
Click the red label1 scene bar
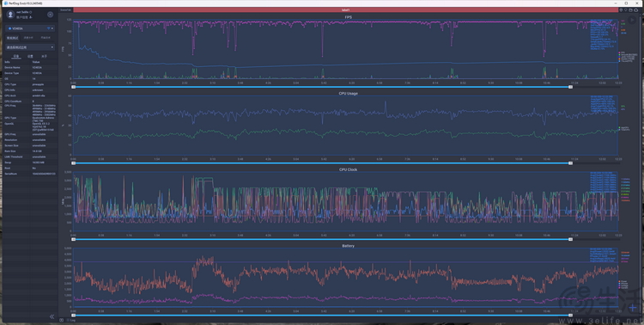345,9
